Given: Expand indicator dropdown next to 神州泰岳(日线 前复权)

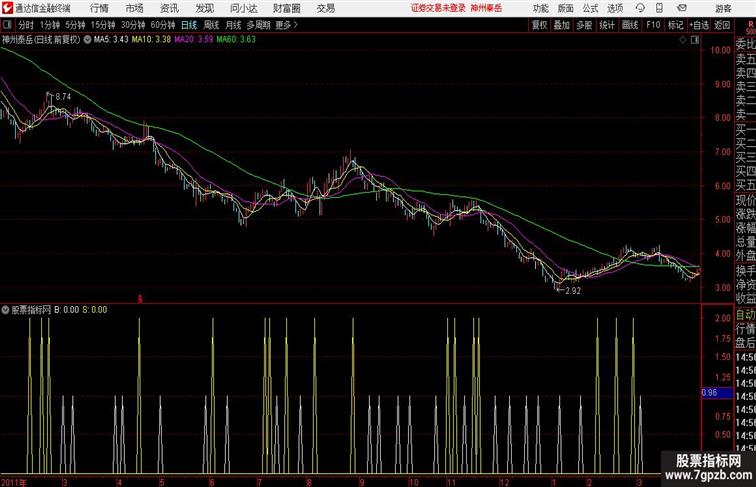Looking at the screenshot, I should pos(87,40).
